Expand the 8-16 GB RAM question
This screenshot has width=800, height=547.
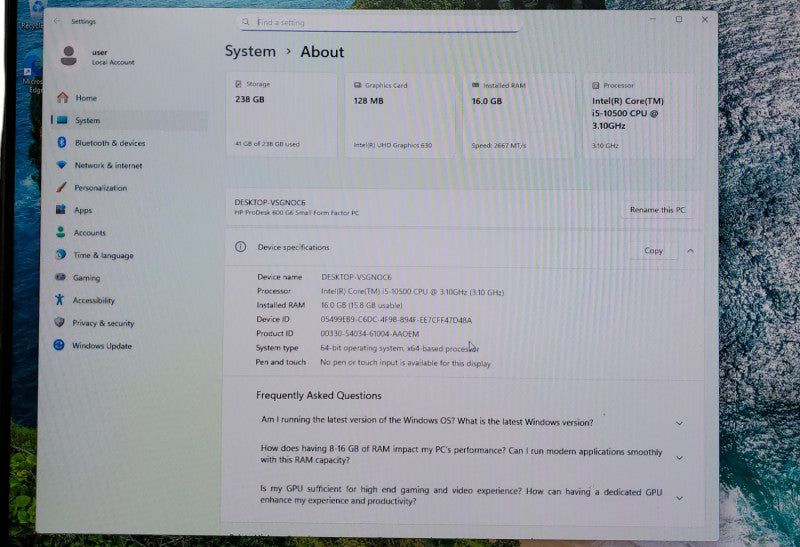[680, 458]
